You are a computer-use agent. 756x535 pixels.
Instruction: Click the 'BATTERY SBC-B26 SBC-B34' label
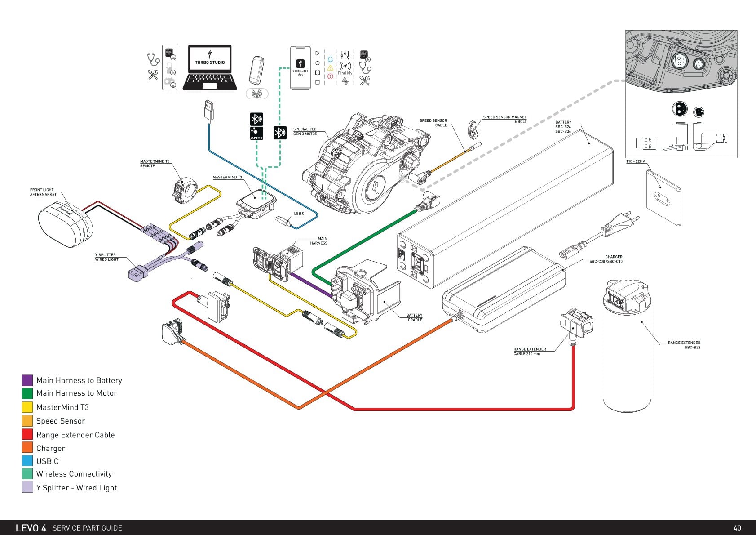click(x=563, y=127)
